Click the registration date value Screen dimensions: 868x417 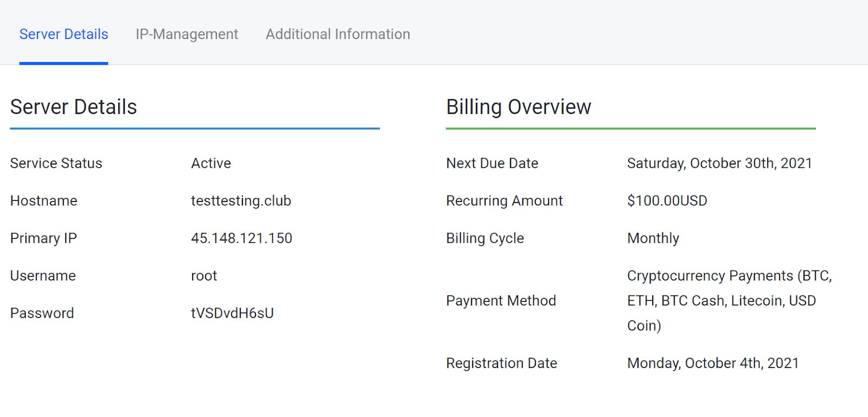coord(712,363)
